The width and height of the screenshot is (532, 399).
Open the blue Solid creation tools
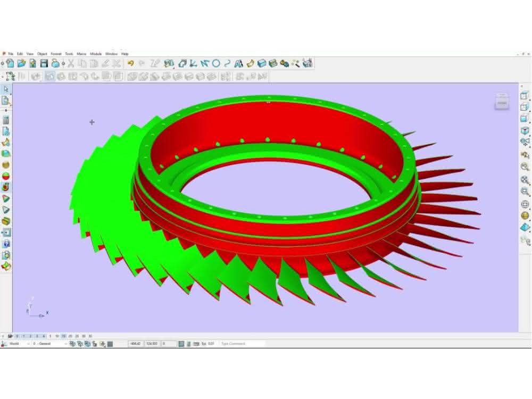tap(262, 63)
